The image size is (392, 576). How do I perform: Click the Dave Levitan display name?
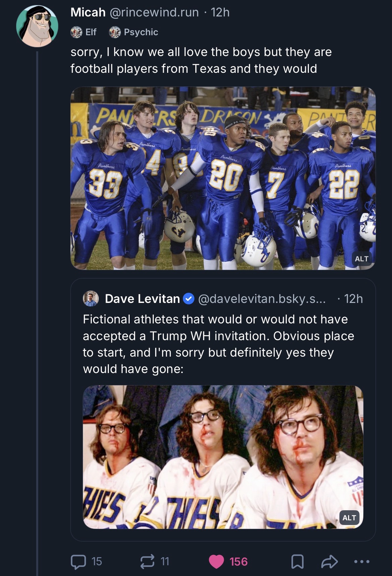142,299
